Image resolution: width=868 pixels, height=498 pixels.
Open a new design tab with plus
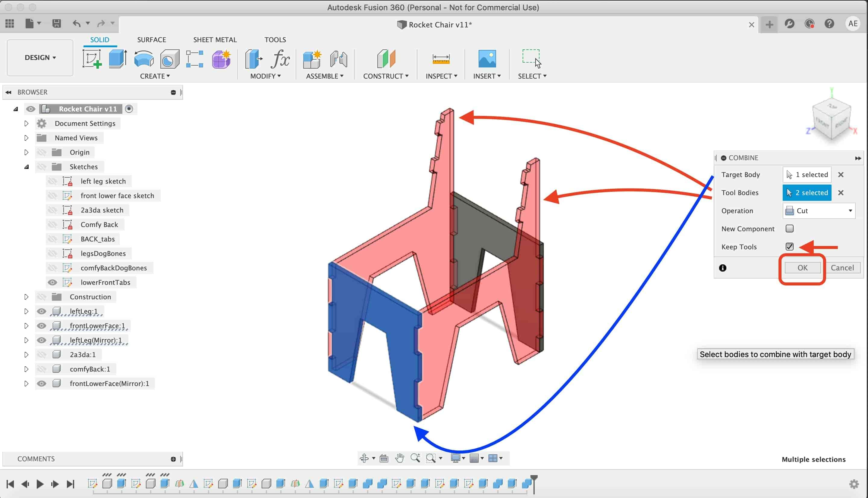pos(769,24)
